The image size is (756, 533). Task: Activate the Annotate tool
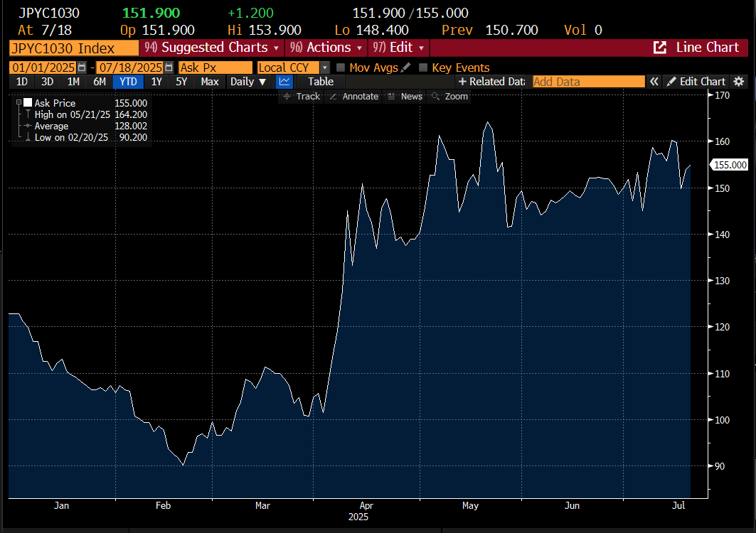coord(354,97)
